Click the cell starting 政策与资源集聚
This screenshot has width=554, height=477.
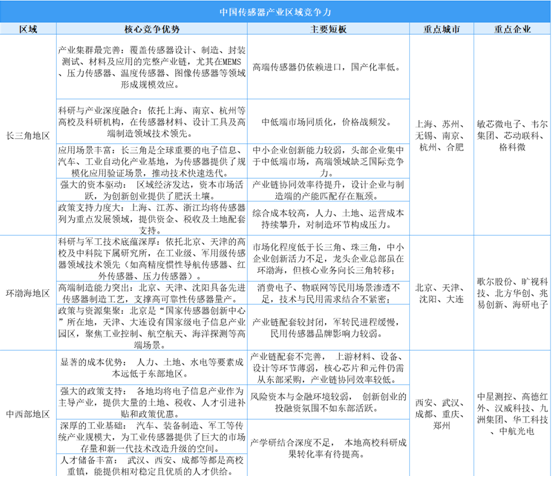[x=152, y=328]
